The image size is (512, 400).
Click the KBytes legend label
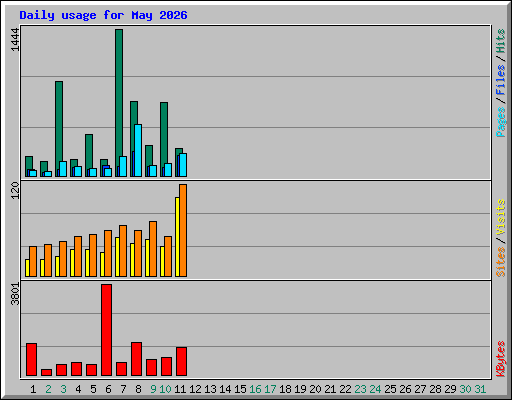click(x=501, y=359)
